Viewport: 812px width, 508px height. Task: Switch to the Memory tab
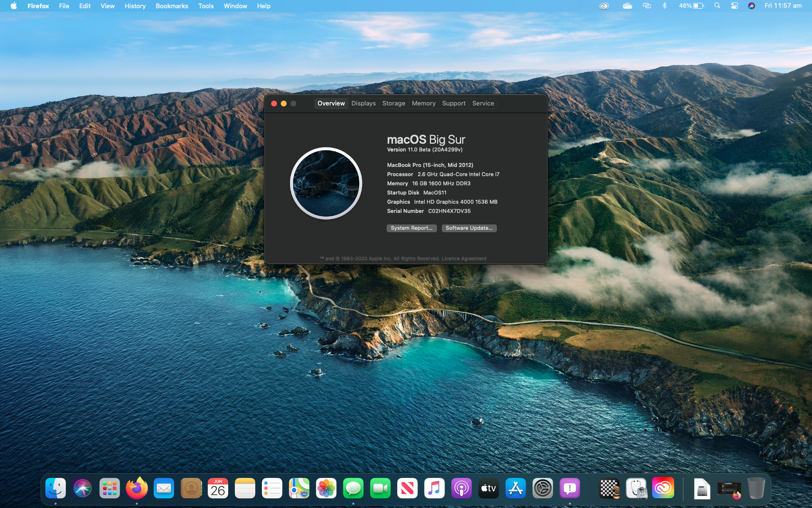pyautogui.click(x=423, y=104)
